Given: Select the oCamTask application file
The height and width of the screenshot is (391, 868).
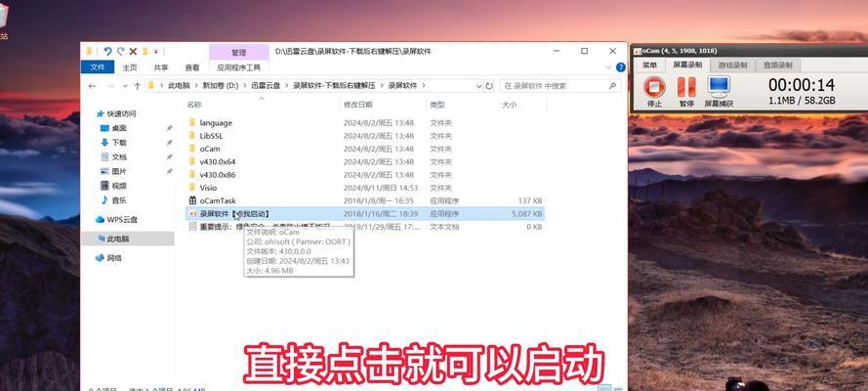Looking at the screenshot, I should 218,200.
